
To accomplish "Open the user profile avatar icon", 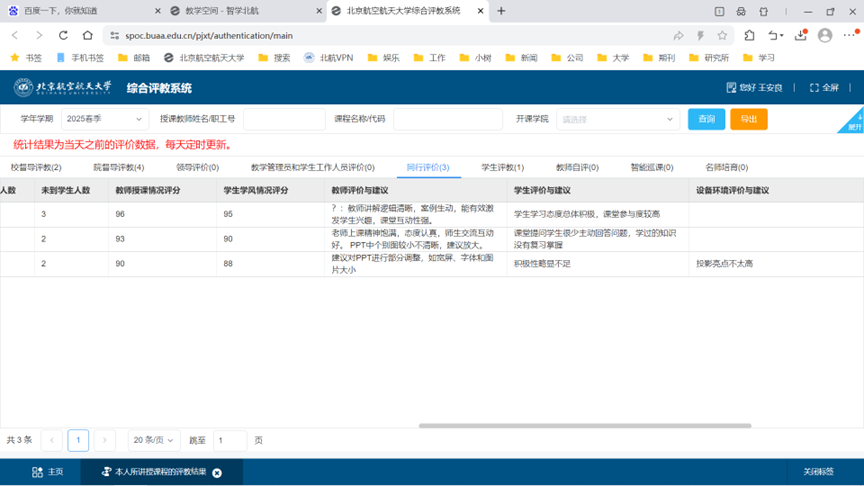I will click(825, 35).
